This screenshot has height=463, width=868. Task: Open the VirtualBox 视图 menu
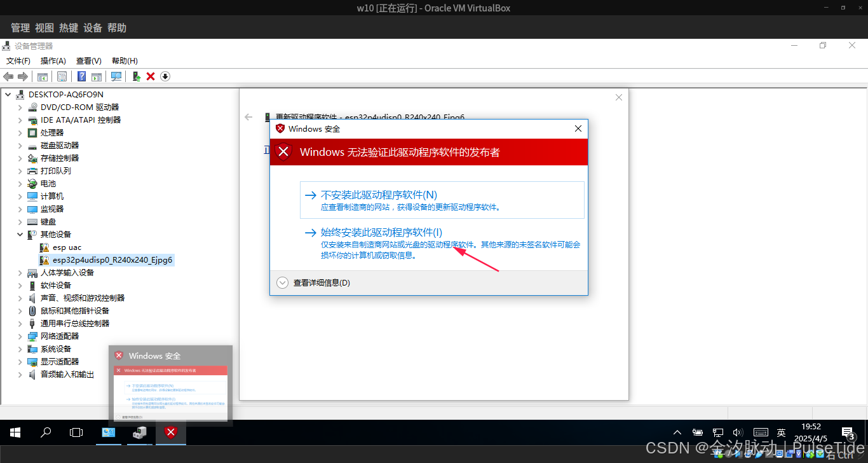pos(44,28)
